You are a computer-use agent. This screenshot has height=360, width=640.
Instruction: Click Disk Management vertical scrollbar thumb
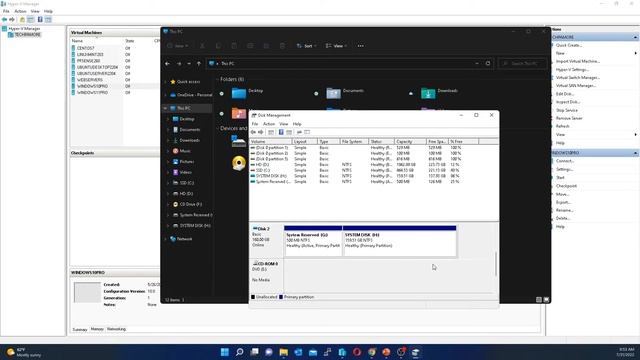pyautogui.click(x=496, y=264)
